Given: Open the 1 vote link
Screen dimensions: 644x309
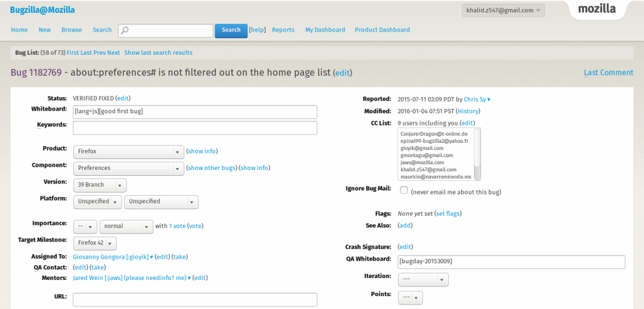Looking at the screenshot, I should click(178, 226).
